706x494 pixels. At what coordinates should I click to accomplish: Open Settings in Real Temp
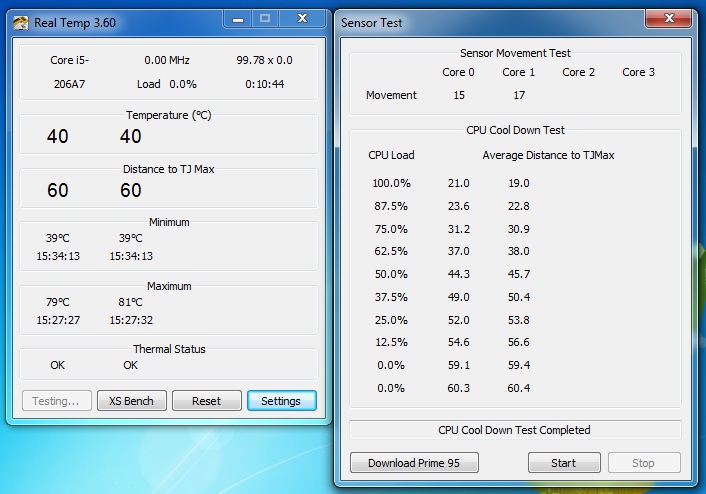(x=281, y=401)
